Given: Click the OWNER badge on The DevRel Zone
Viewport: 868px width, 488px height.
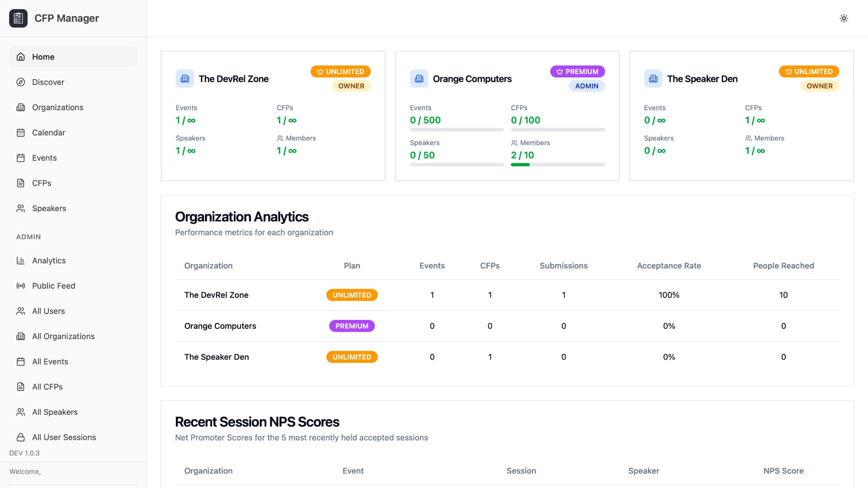Looking at the screenshot, I should pos(352,86).
